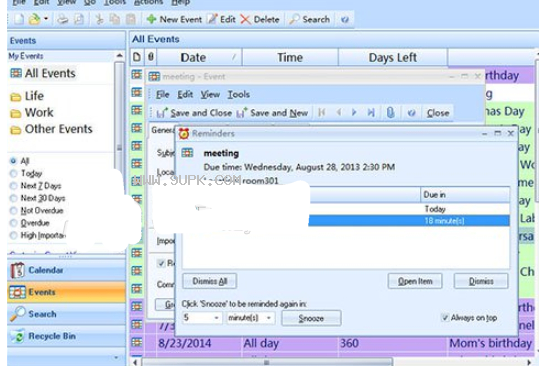
Task: Collapse the My Events section arrow
Action: coord(119,55)
